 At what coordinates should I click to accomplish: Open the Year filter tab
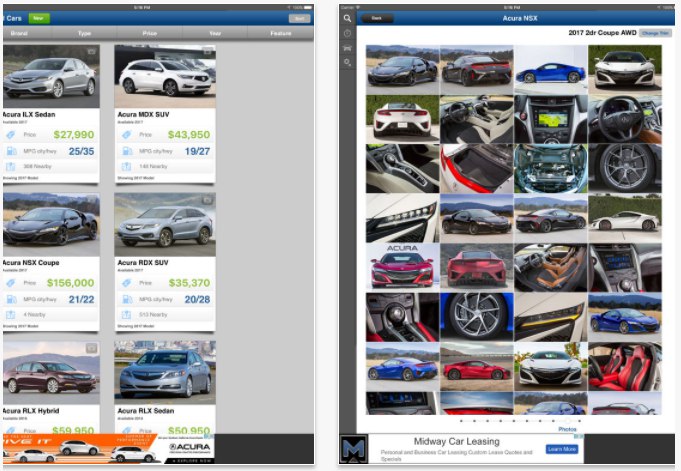[215, 33]
